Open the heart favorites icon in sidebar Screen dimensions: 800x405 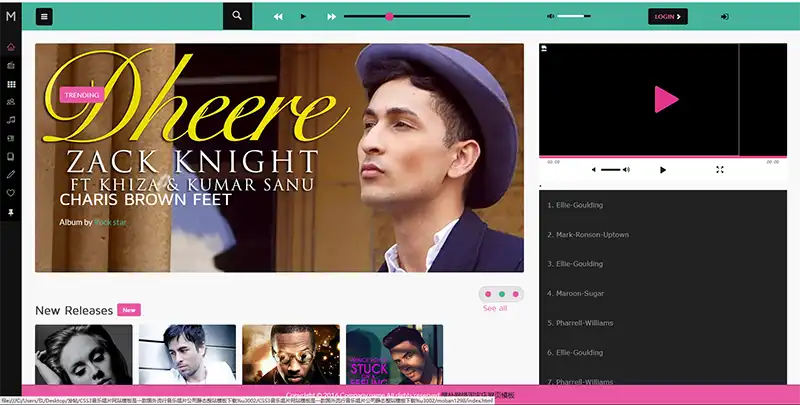click(11, 193)
